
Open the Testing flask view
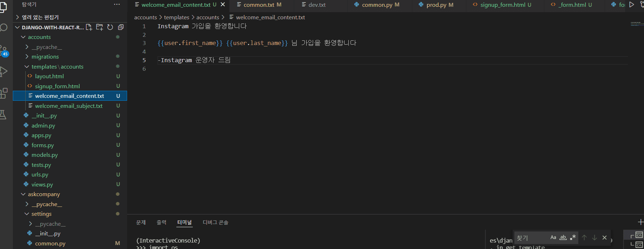[x=3, y=115]
